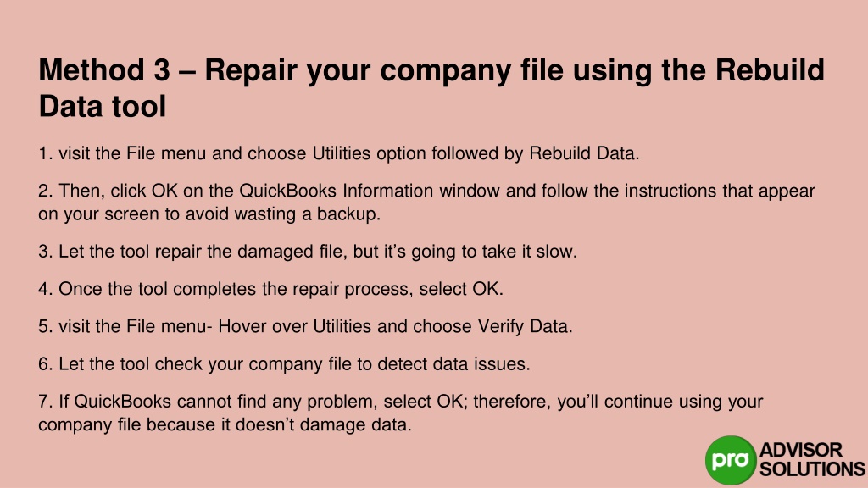868x488 pixels.
Task: Click the ADVISOR SOLUTIONS logo text
Action: [812, 459]
